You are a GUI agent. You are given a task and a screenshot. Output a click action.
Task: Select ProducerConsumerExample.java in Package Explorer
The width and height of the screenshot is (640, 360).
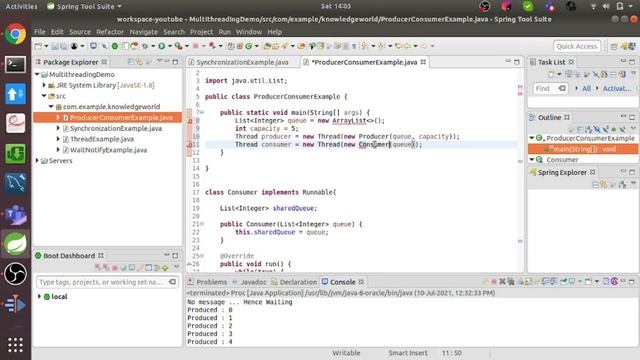click(x=107, y=118)
